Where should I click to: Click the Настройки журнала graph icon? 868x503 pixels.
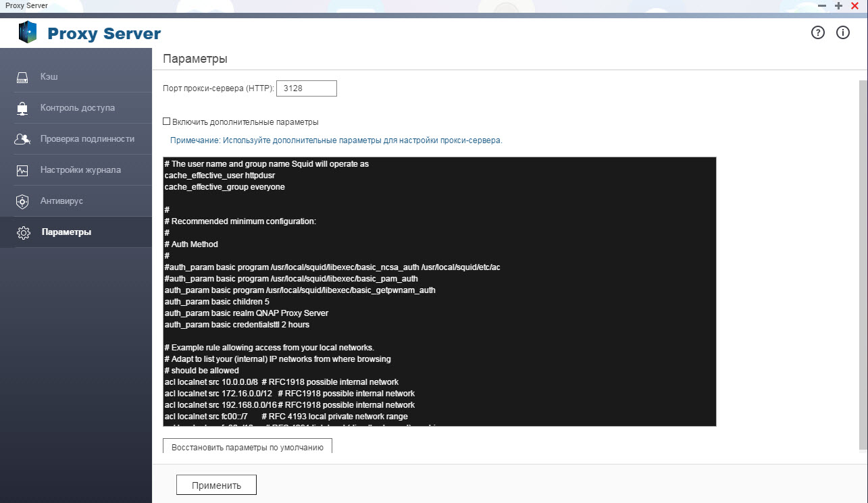point(22,170)
